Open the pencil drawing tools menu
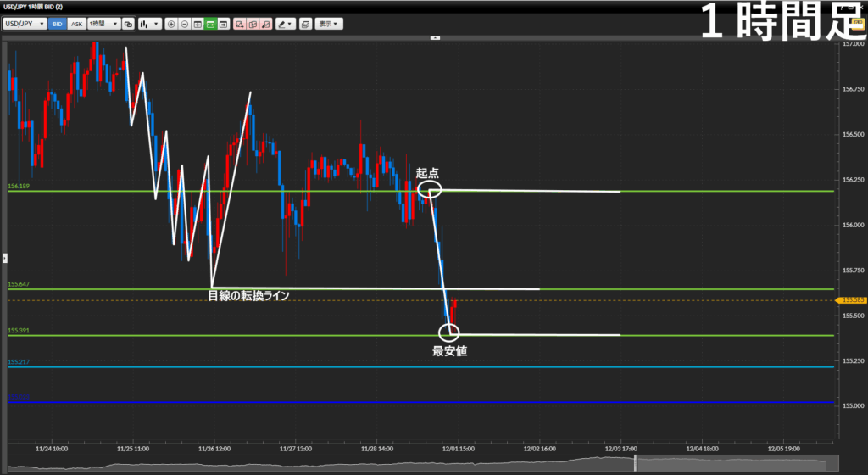This screenshot has height=475, width=868. click(x=285, y=24)
